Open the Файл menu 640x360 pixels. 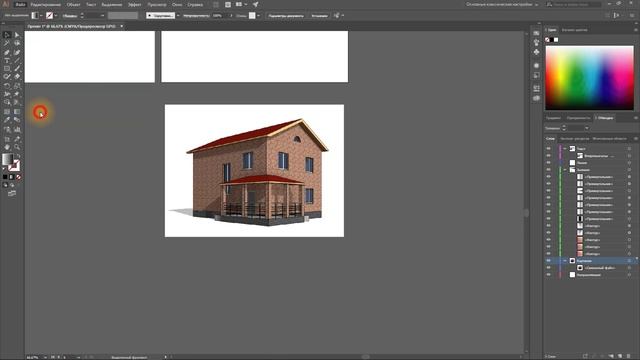click(20, 4)
